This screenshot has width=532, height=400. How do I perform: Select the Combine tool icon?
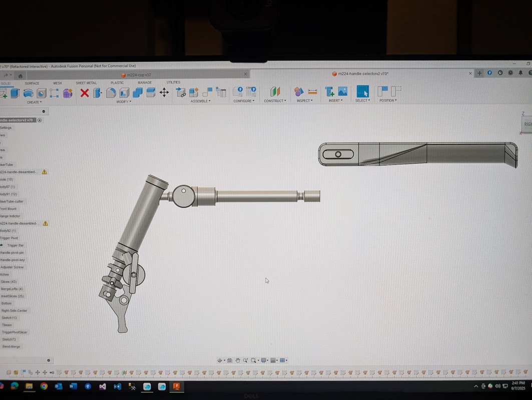coord(138,92)
